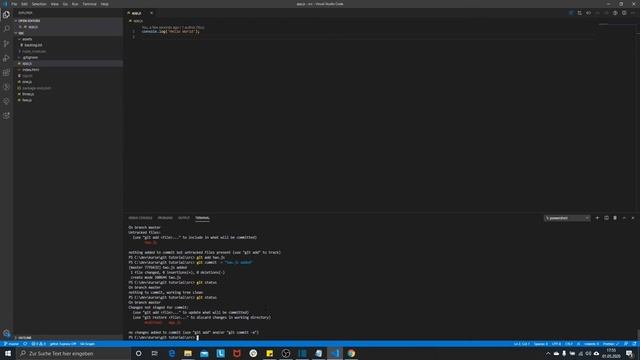Open the Selection menu
Screen dimensions: 640x360
click(x=39, y=4)
